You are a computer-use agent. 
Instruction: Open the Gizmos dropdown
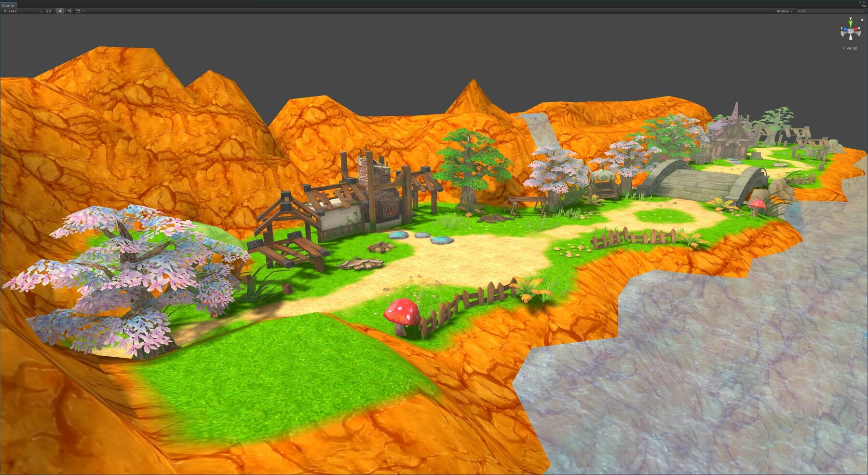(783, 11)
